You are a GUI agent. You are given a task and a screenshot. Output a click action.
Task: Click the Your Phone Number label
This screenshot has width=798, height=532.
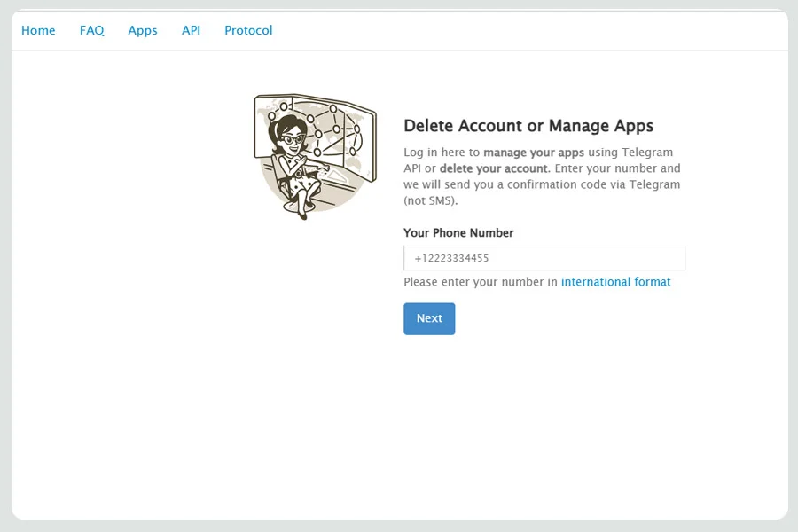[x=458, y=233]
